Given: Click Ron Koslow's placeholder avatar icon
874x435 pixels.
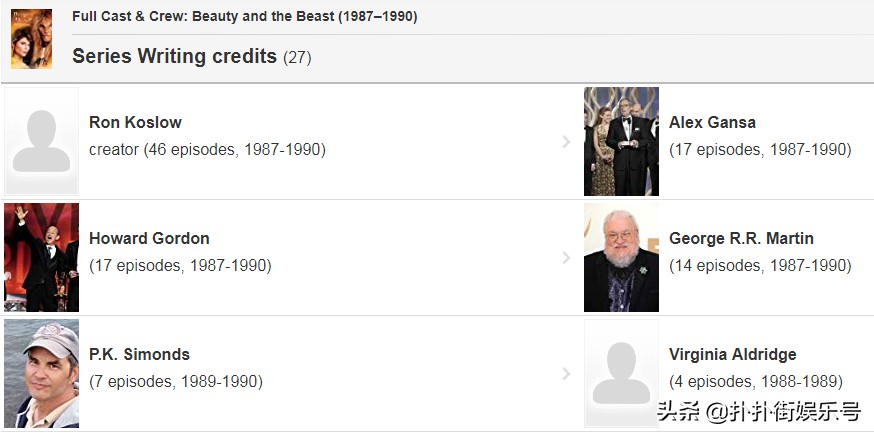Looking at the screenshot, I should [x=41, y=141].
